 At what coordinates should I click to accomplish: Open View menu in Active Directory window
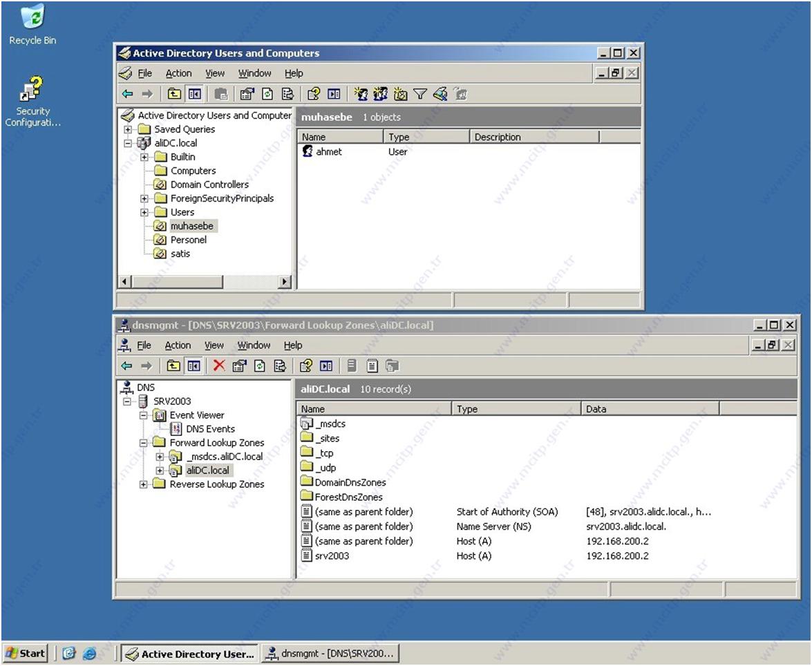pyautogui.click(x=215, y=73)
